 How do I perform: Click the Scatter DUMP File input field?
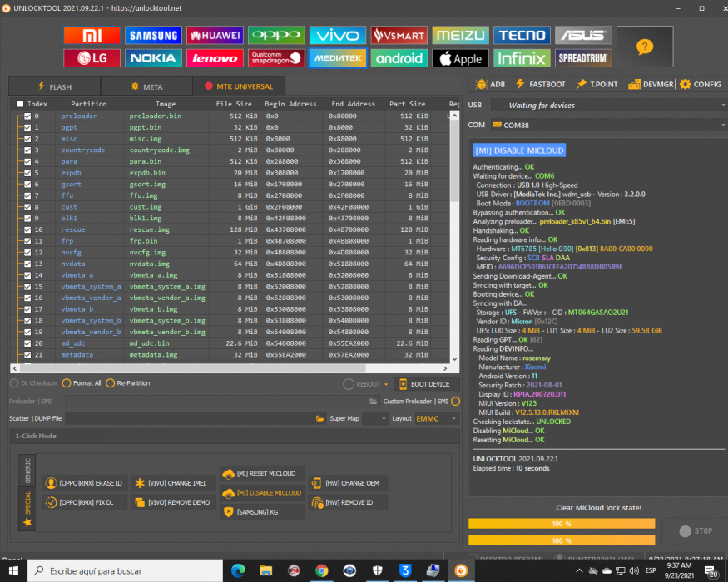(x=191, y=419)
